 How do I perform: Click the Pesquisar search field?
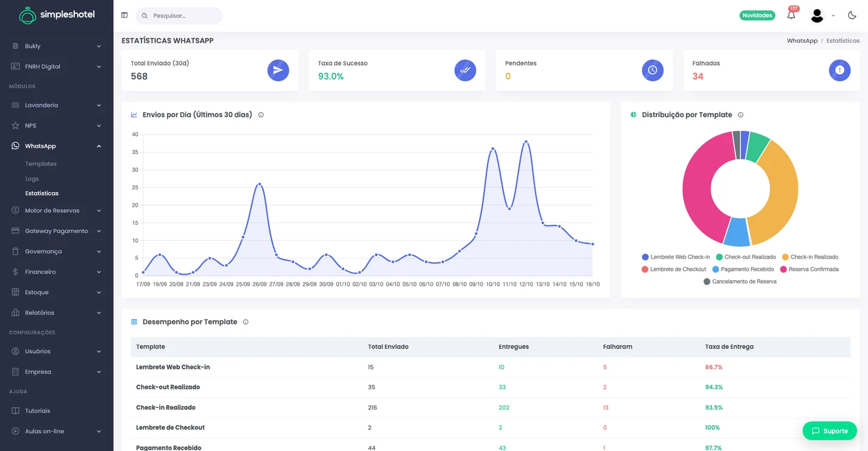coord(179,16)
